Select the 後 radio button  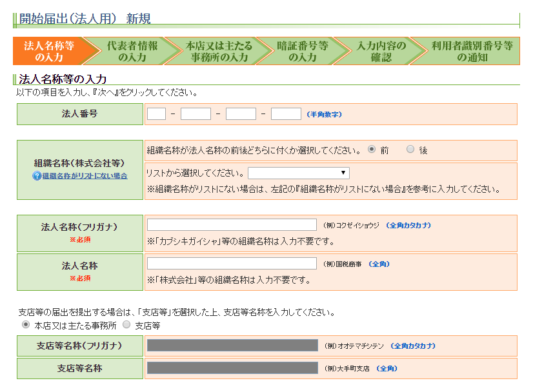(x=410, y=150)
